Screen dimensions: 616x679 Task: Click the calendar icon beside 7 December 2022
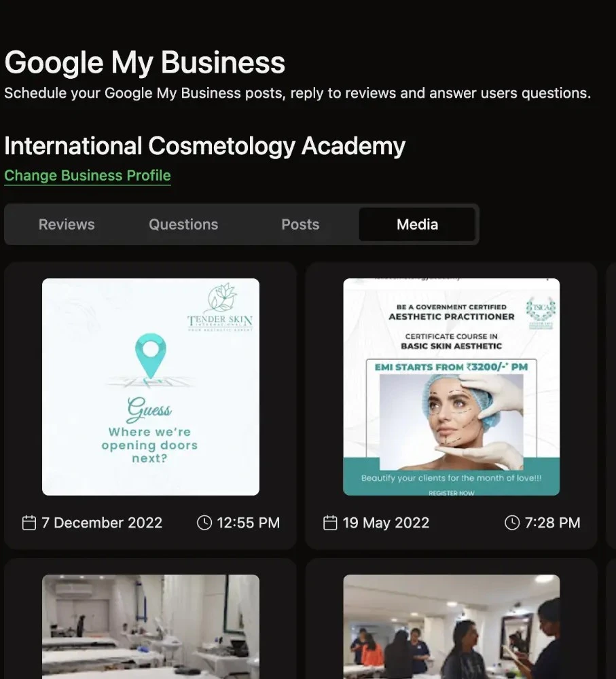coord(29,523)
